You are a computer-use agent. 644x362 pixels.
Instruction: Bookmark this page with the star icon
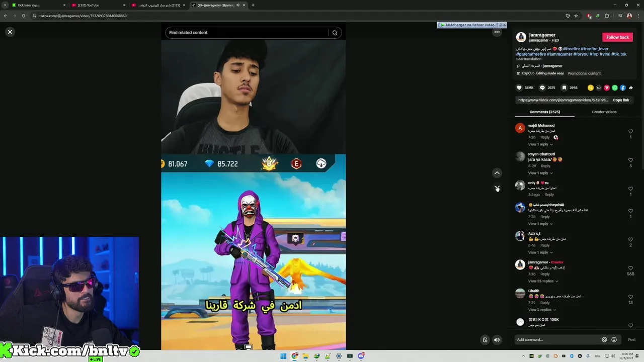coord(576,16)
